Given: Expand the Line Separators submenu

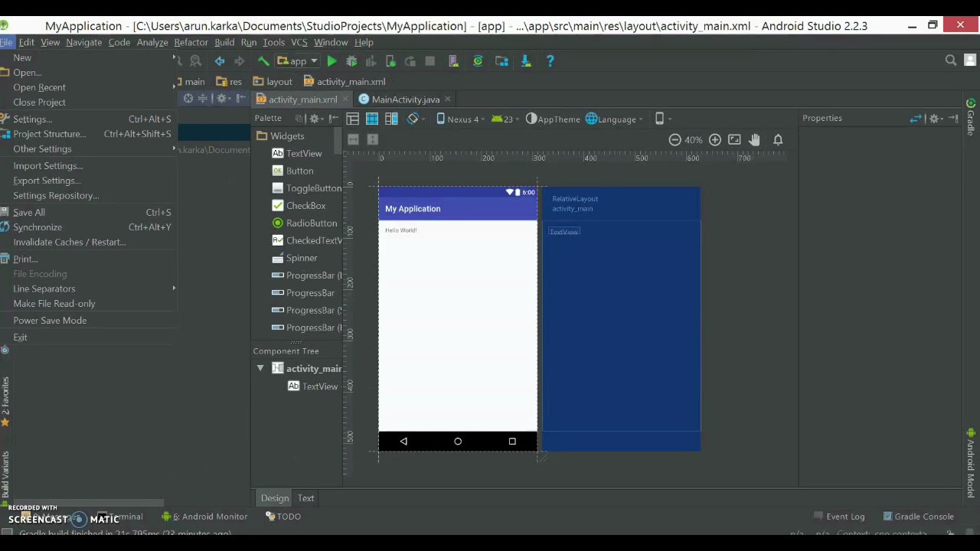Looking at the screenshot, I should point(89,289).
